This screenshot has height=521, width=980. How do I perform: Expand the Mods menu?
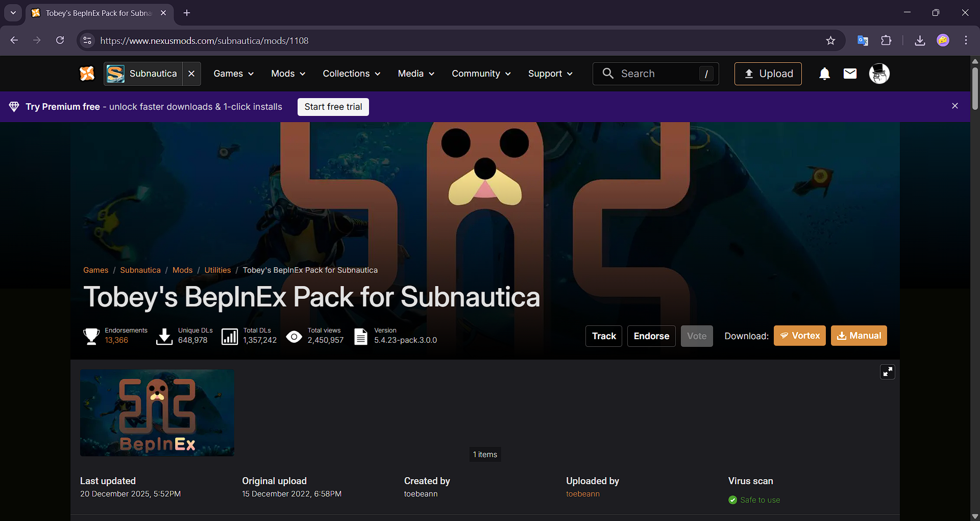(288, 74)
